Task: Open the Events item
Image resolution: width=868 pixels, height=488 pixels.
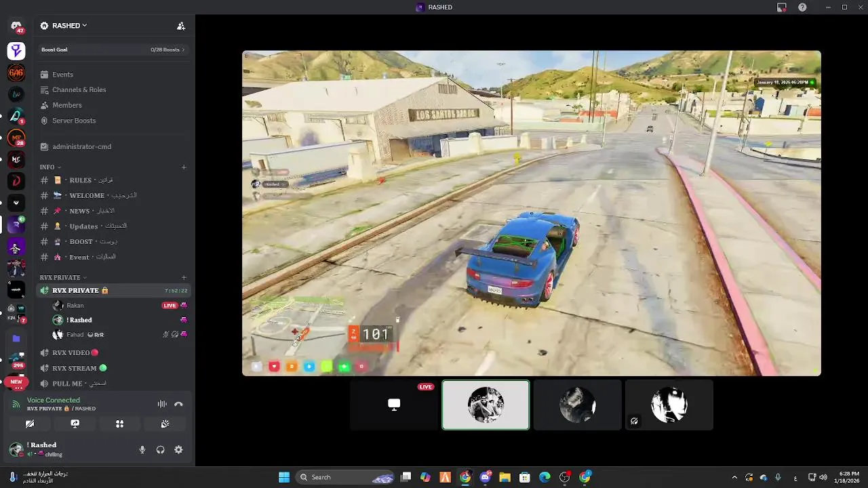Action: pyautogui.click(x=113, y=75)
